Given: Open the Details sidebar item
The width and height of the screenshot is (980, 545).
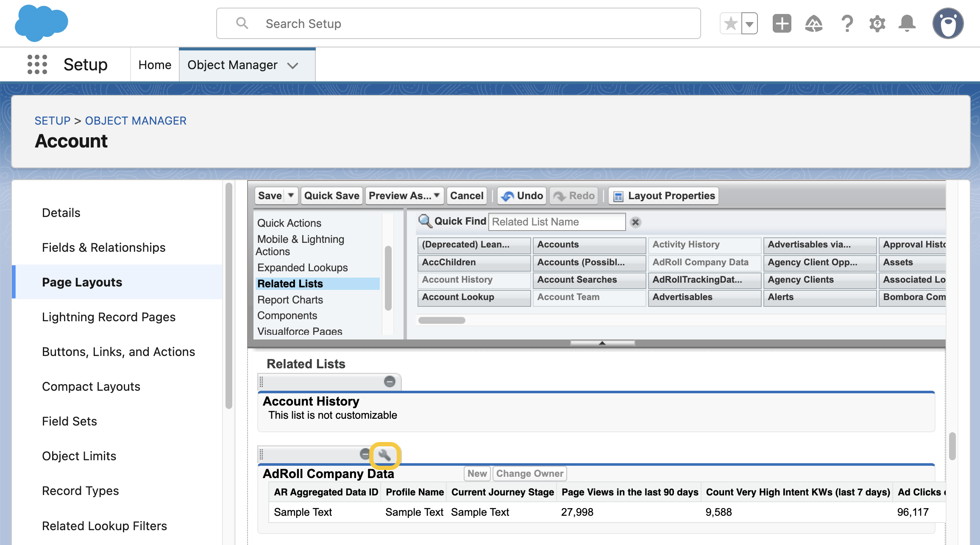Looking at the screenshot, I should coord(117,213).
